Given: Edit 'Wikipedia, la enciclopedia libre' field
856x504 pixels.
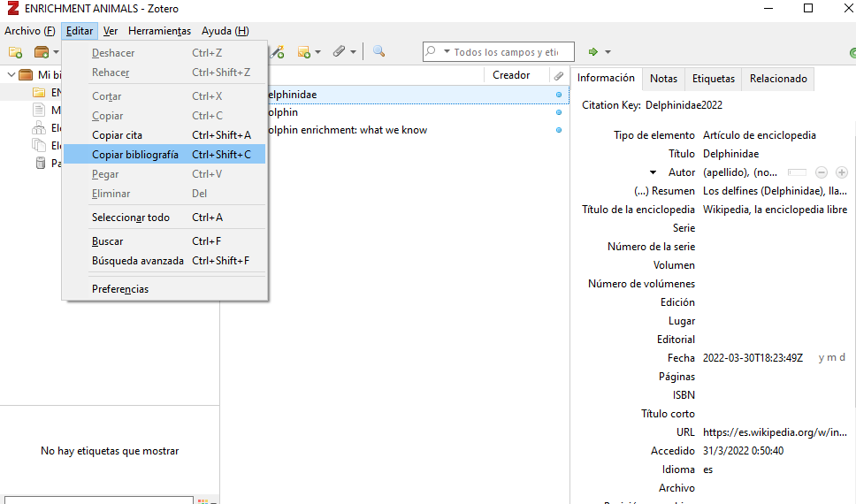Looking at the screenshot, I should point(775,210).
